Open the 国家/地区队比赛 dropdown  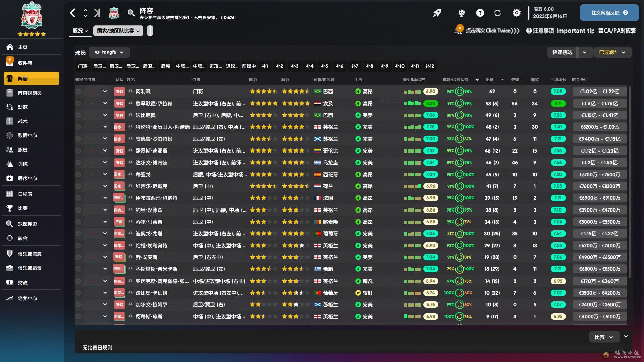point(118,31)
